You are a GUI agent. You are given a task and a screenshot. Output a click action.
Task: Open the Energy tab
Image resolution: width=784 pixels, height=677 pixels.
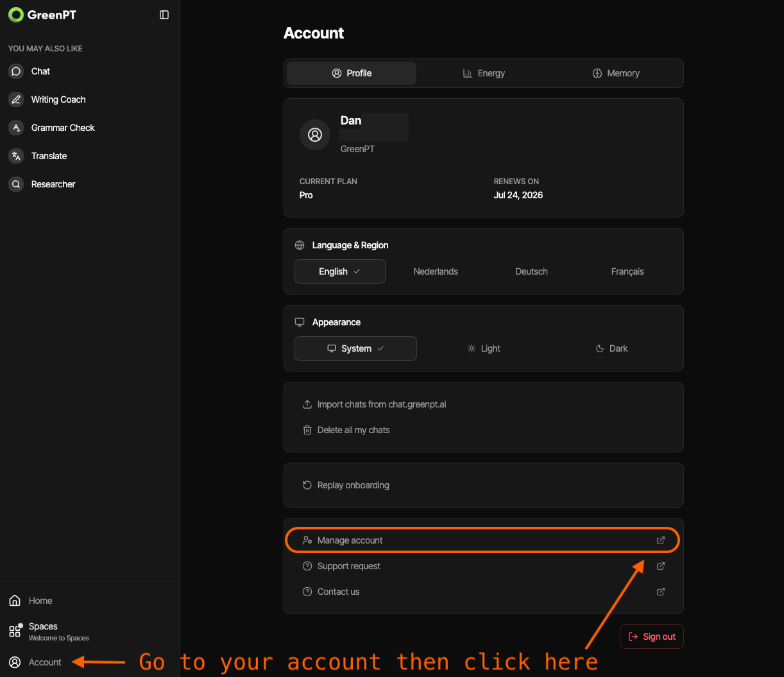[x=484, y=73]
